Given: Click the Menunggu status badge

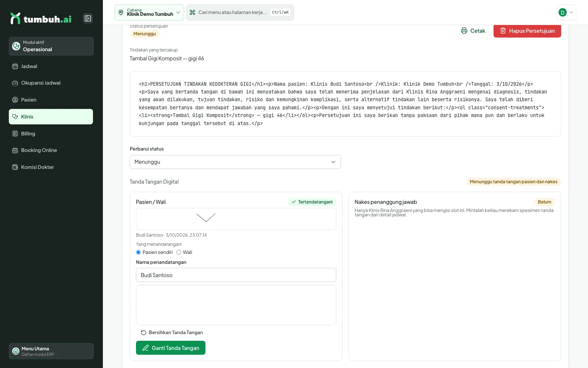Looking at the screenshot, I should [144, 34].
